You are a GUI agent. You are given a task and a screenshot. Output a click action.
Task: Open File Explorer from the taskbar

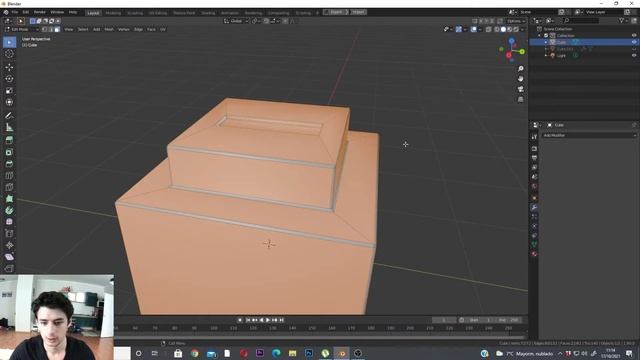(293, 353)
